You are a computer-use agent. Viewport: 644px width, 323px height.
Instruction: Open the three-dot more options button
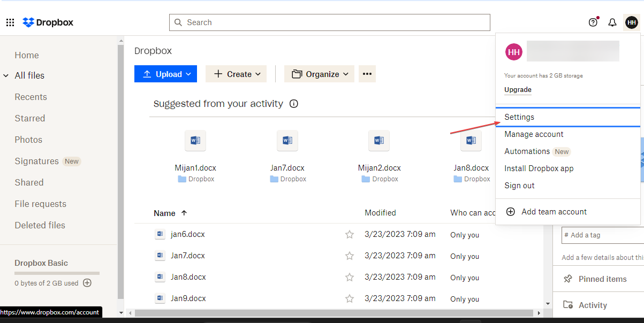(367, 74)
